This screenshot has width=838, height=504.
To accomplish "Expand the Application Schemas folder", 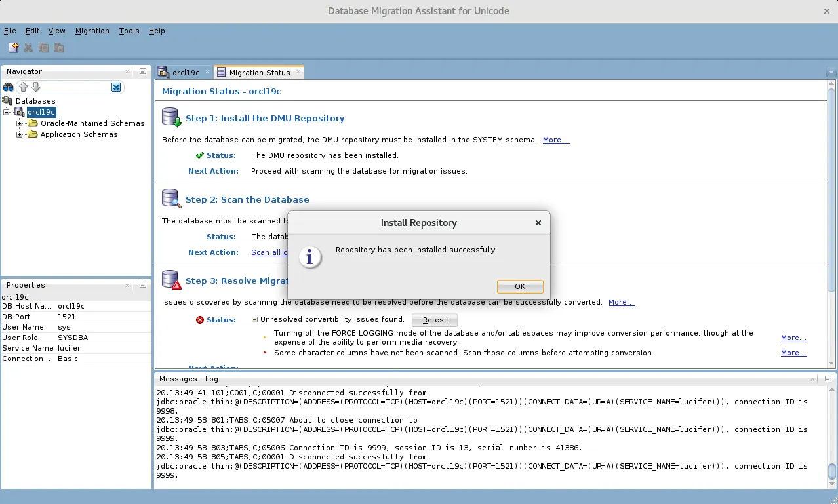I will (19, 134).
